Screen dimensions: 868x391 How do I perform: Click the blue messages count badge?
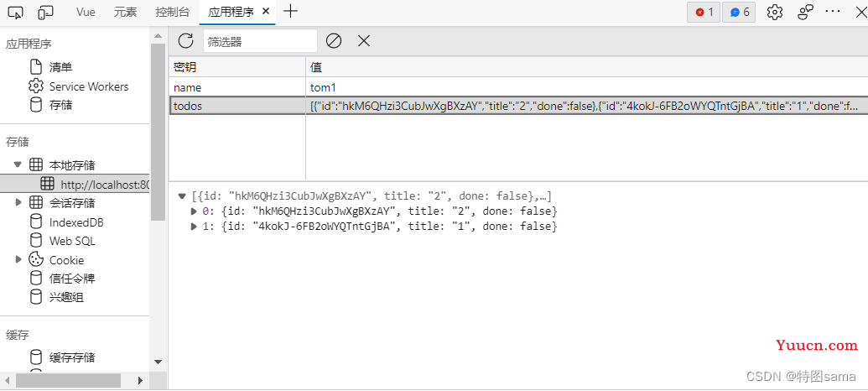(x=739, y=13)
